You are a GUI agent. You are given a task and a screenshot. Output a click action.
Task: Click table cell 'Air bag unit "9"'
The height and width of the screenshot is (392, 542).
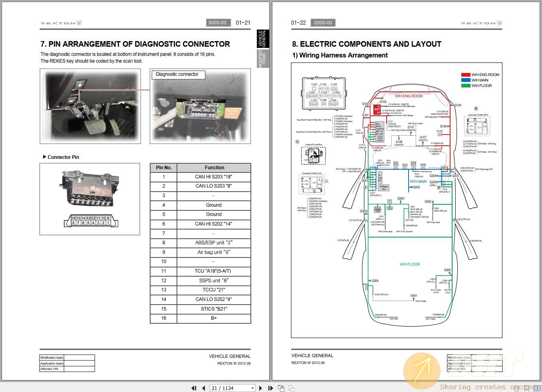click(x=214, y=252)
